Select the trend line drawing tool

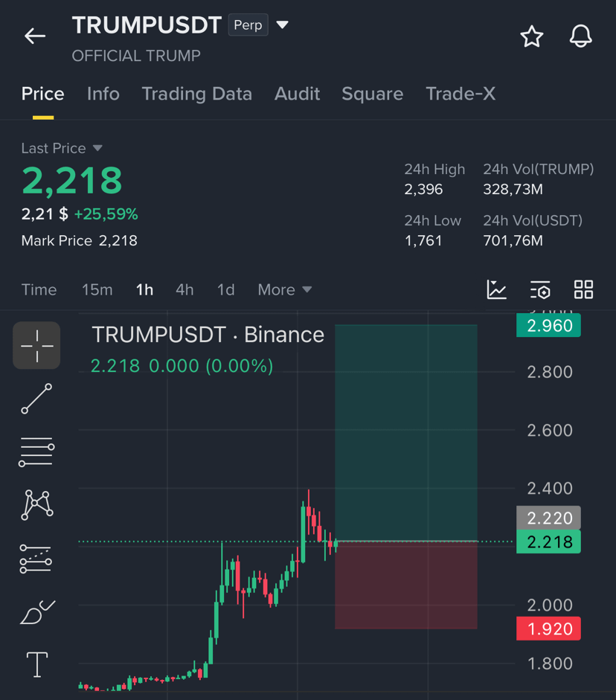tap(36, 399)
